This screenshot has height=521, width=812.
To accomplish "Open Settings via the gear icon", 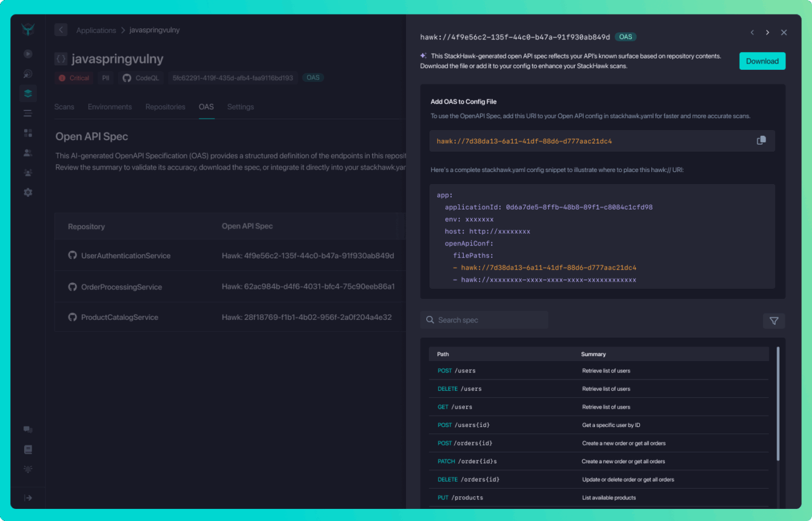I will [x=28, y=192].
